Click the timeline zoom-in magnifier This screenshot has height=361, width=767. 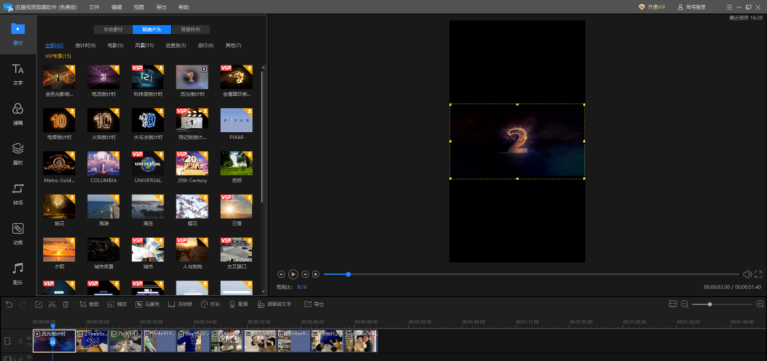point(760,304)
